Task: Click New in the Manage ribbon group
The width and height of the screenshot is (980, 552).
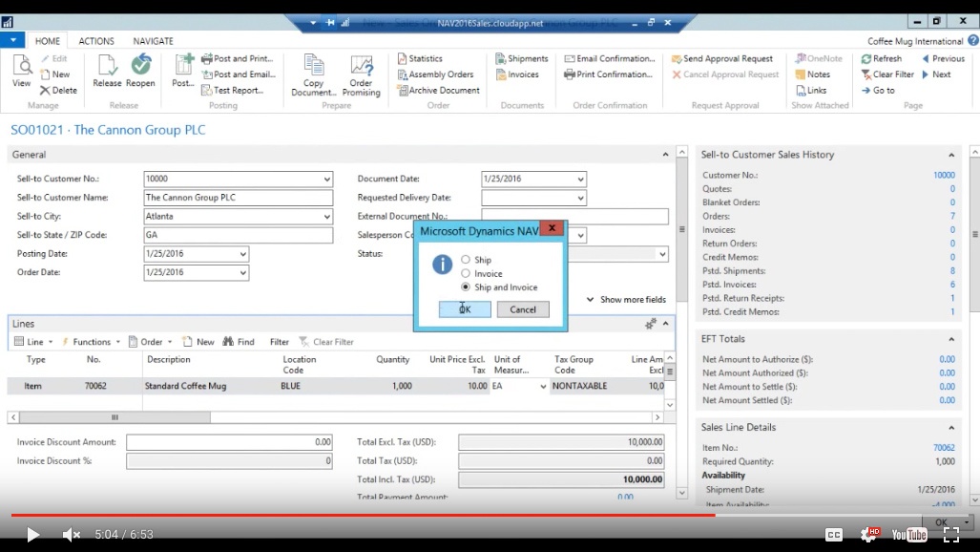Action: pyautogui.click(x=55, y=74)
